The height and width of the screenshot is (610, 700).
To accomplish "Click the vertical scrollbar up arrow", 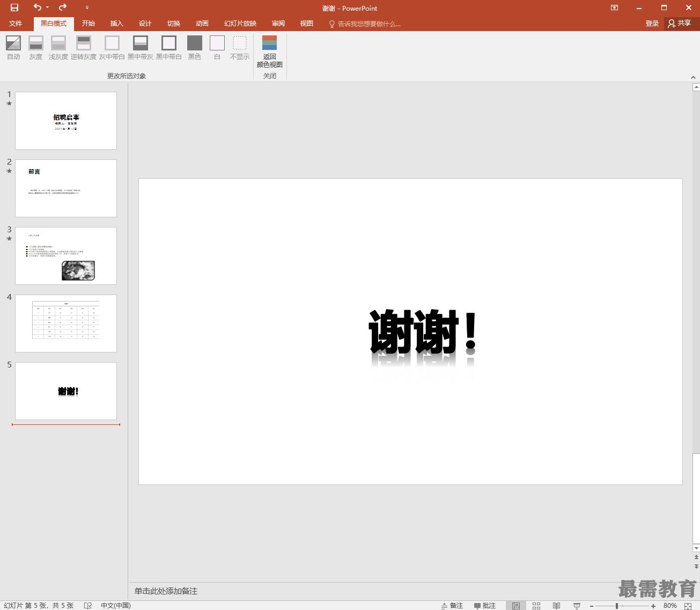I will [x=696, y=87].
